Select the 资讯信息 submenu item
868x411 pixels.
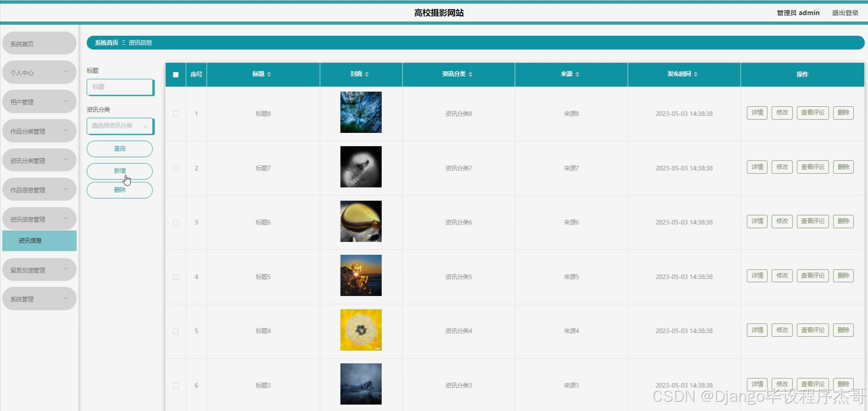[x=39, y=241]
